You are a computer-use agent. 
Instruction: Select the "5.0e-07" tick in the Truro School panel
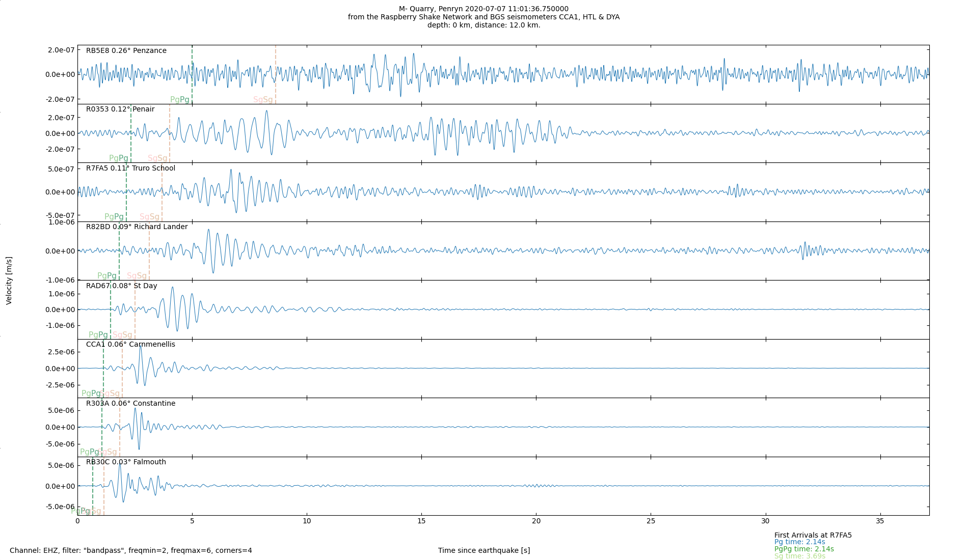click(61, 169)
